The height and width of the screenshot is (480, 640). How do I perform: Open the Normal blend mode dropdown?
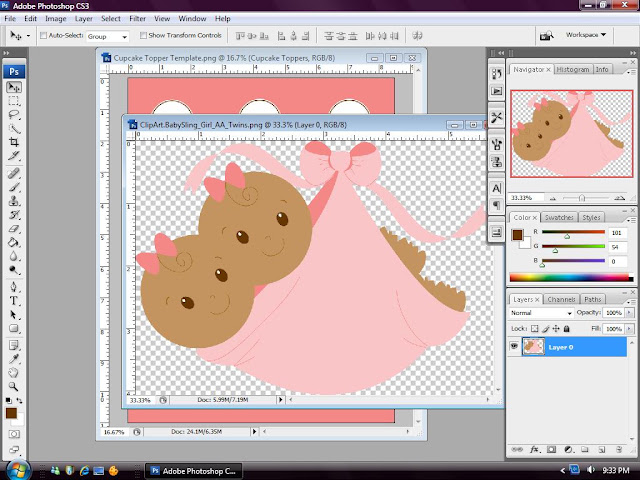coord(541,313)
